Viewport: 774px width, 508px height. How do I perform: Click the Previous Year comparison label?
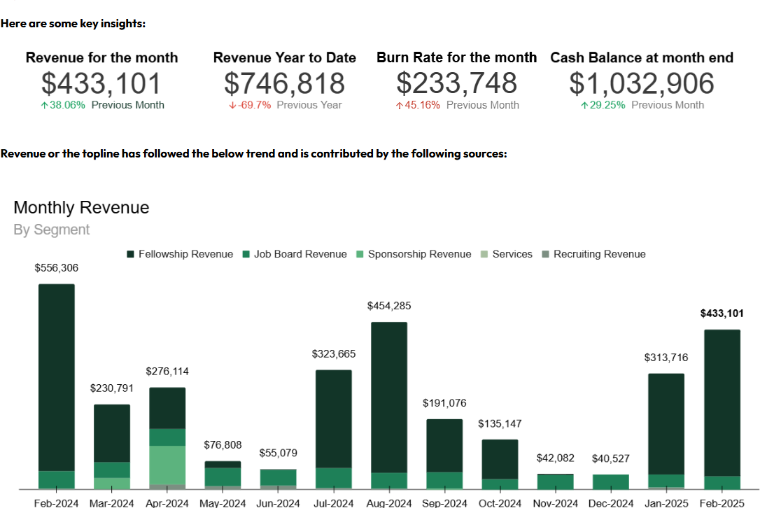[309, 105]
